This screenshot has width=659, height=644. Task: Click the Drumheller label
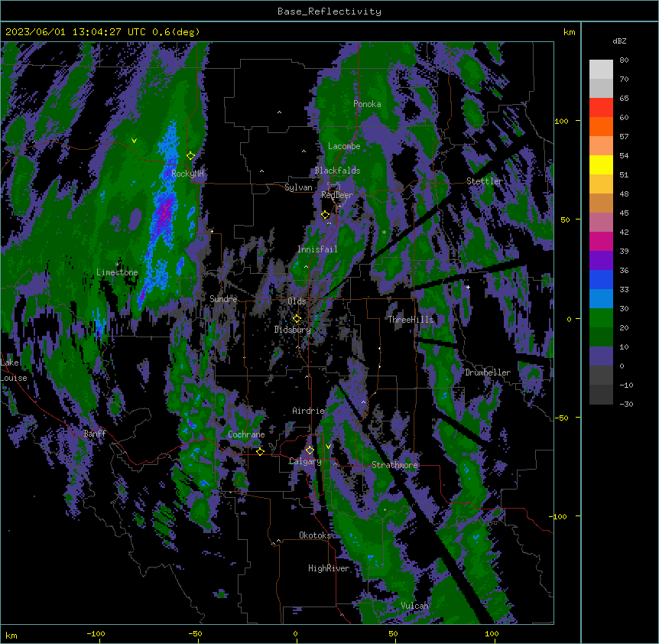pyautogui.click(x=488, y=372)
